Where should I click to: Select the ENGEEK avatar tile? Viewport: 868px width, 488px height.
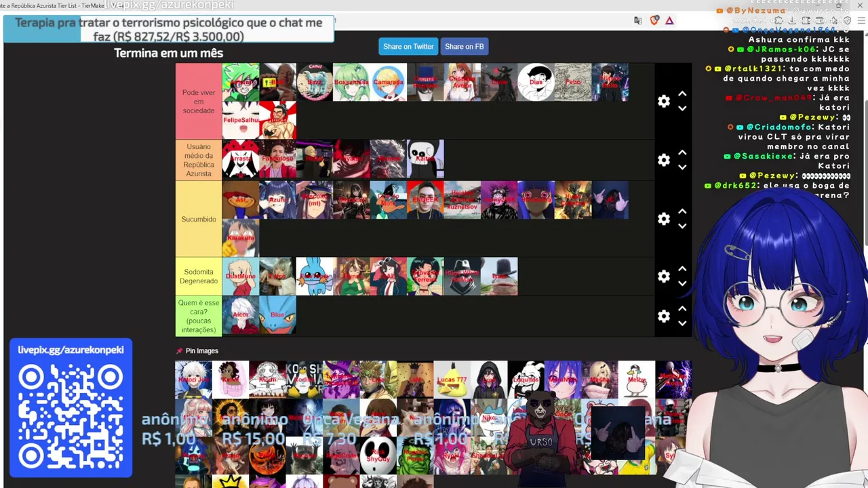(425, 200)
